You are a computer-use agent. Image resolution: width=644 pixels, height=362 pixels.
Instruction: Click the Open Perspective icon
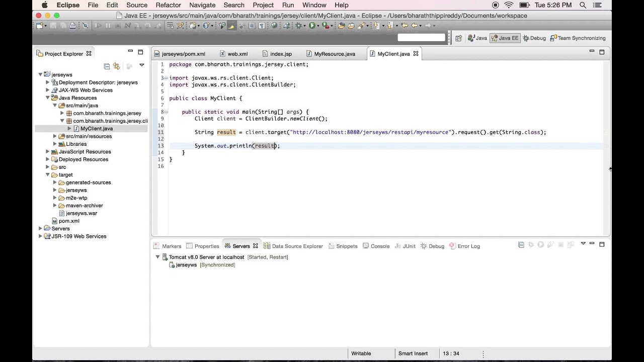[x=458, y=38]
